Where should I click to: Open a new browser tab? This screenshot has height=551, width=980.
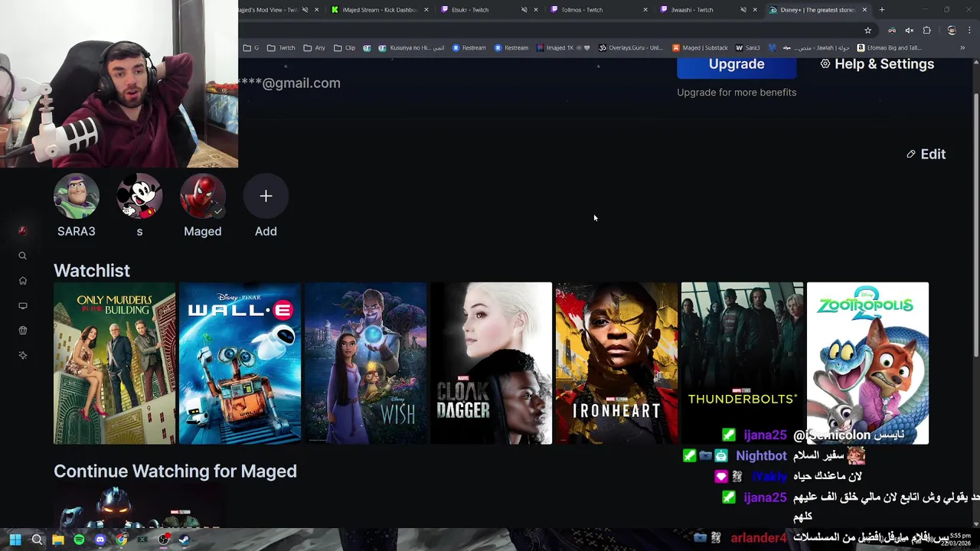(882, 10)
